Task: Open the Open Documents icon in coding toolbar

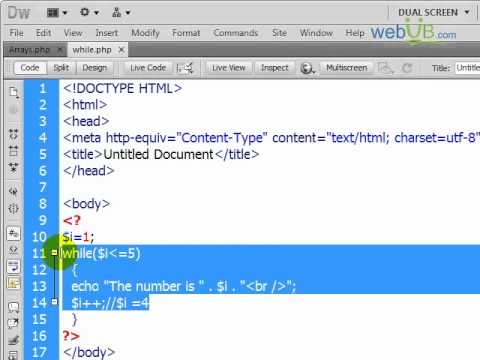Action: (x=13, y=92)
